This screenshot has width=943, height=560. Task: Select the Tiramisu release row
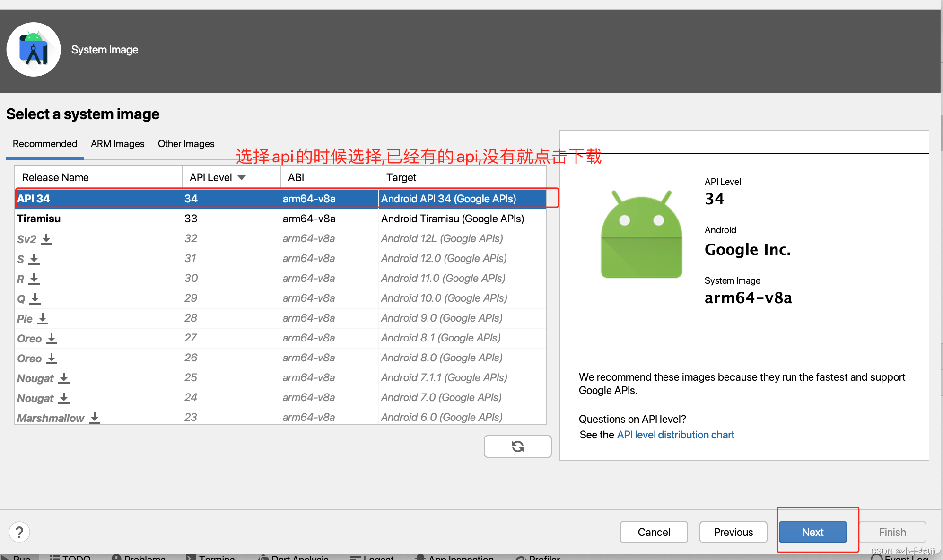[x=280, y=219]
